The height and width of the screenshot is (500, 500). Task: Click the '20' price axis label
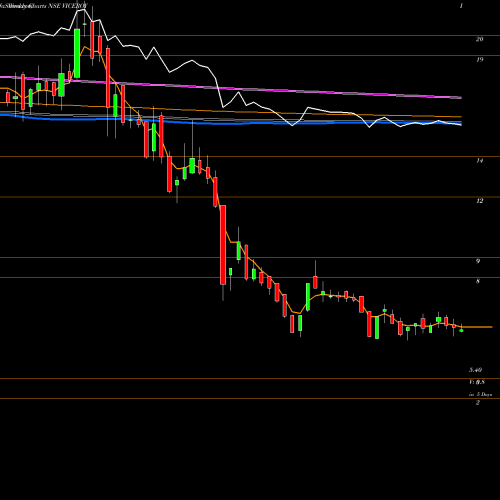click(x=479, y=39)
